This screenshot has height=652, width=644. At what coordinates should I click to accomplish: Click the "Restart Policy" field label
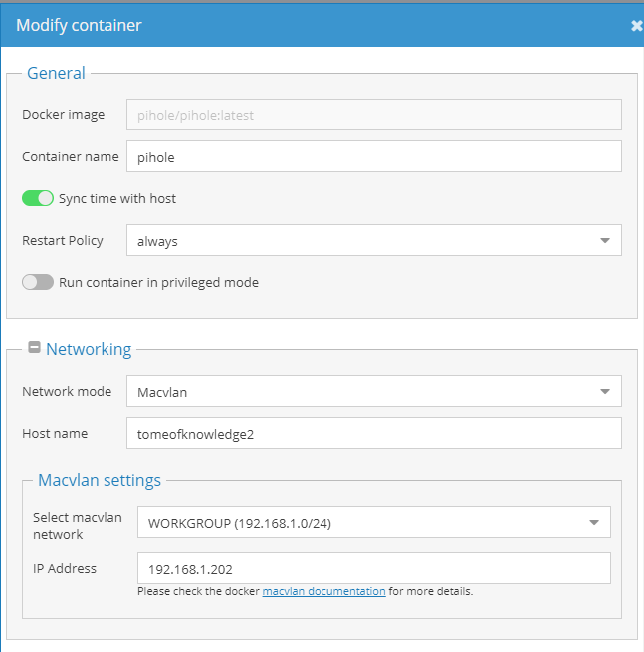pos(63,241)
